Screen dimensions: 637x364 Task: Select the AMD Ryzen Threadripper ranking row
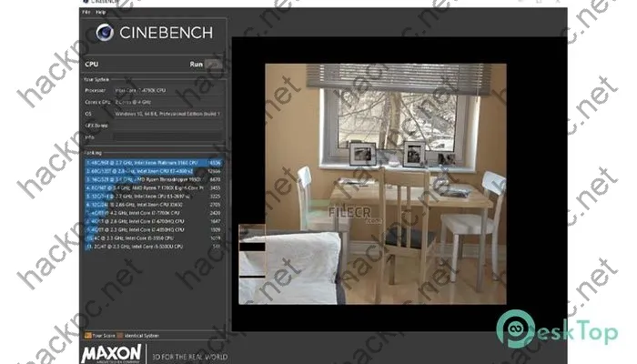tap(154, 179)
